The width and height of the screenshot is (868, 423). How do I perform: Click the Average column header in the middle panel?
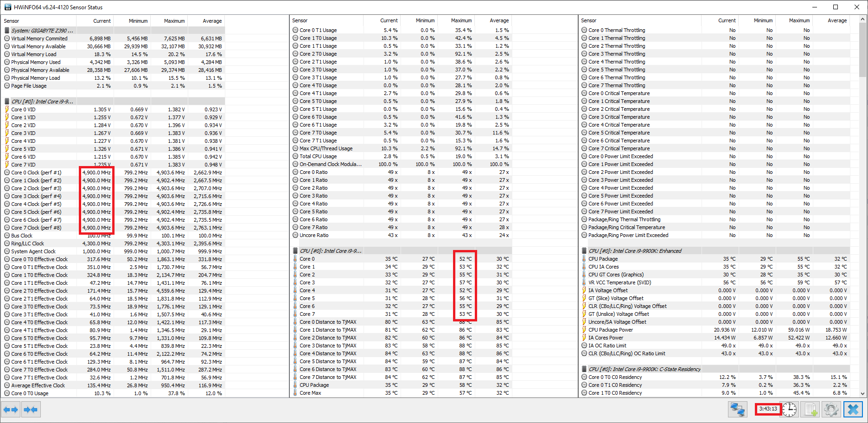pos(493,20)
